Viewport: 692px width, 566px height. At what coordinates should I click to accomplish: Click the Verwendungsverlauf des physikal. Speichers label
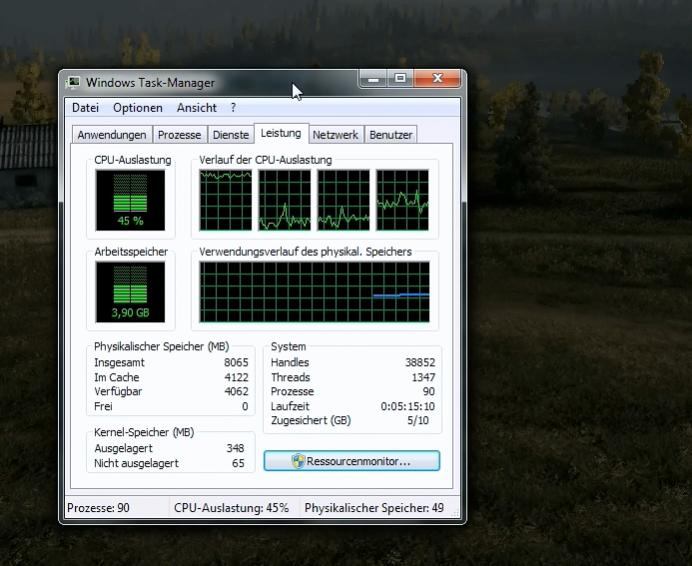coord(305,252)
